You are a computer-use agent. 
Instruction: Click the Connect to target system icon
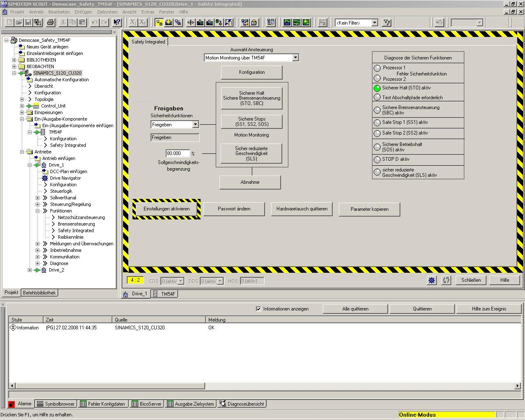pos(159,23)
